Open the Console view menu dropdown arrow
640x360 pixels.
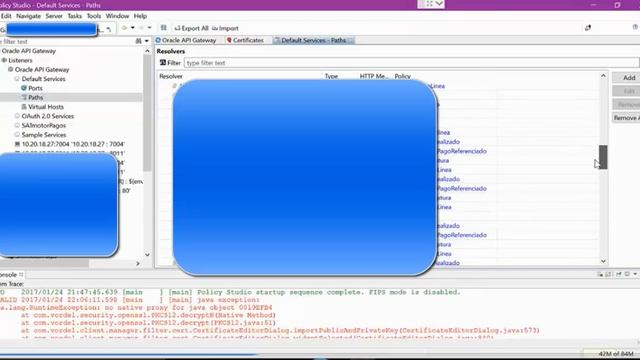click(635, 274)
